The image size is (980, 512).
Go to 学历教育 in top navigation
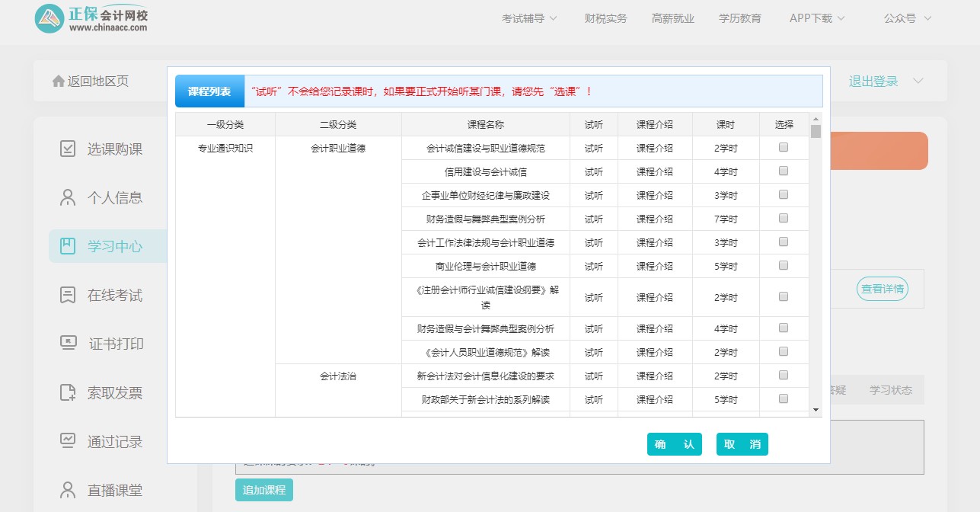point(739,18)
